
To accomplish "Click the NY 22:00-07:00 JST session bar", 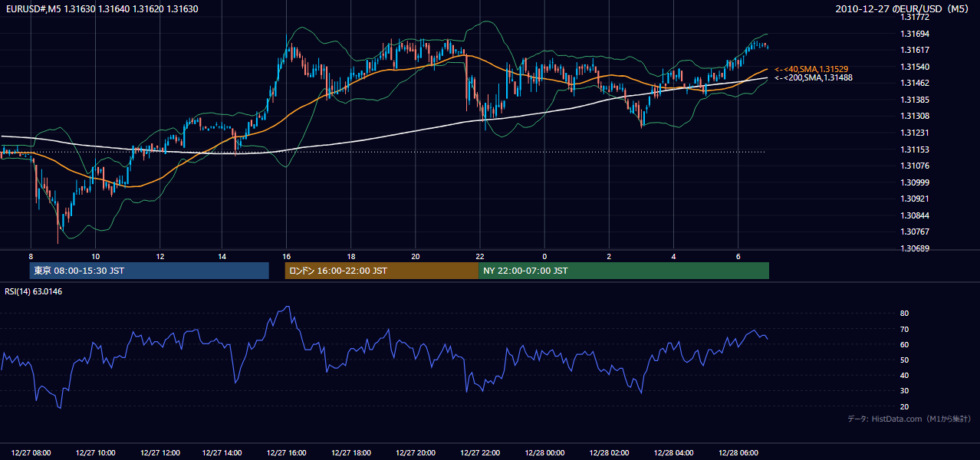I will [x=623, y=271].
